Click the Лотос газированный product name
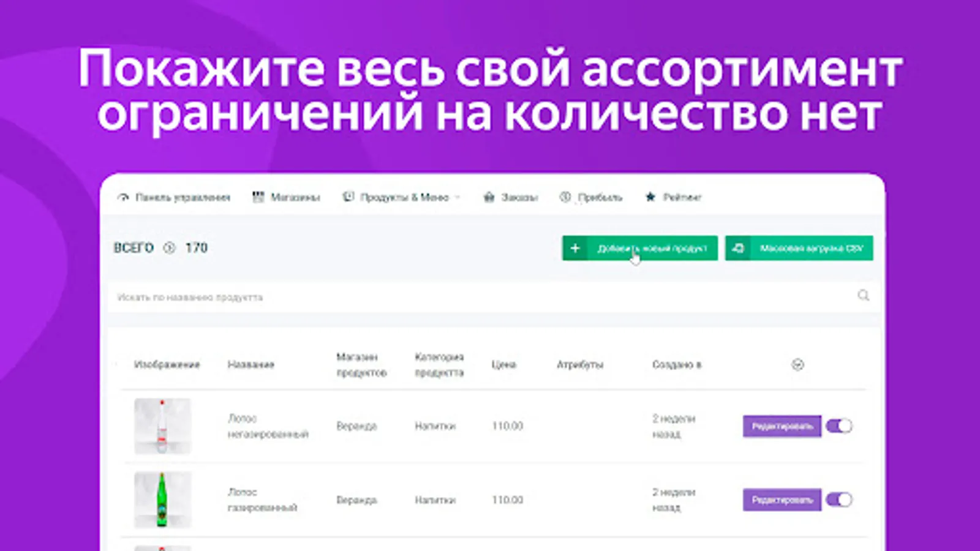 (262, 500)
